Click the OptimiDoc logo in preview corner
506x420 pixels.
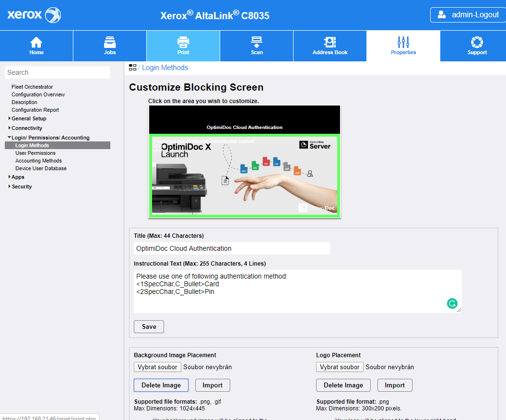317,208
